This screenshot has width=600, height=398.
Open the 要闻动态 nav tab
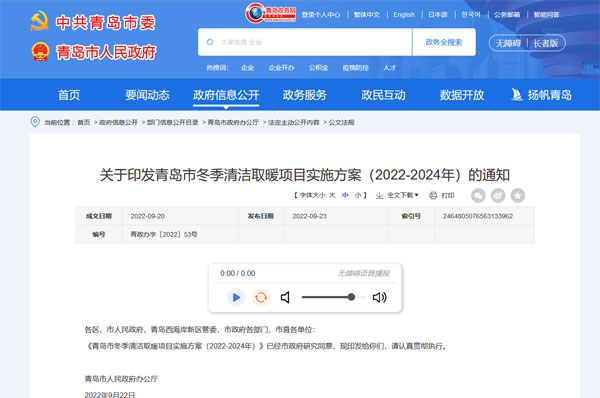(x=147, y=95)
